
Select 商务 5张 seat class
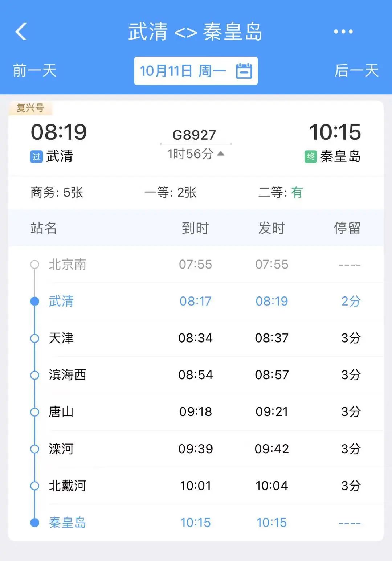[57, 192]
